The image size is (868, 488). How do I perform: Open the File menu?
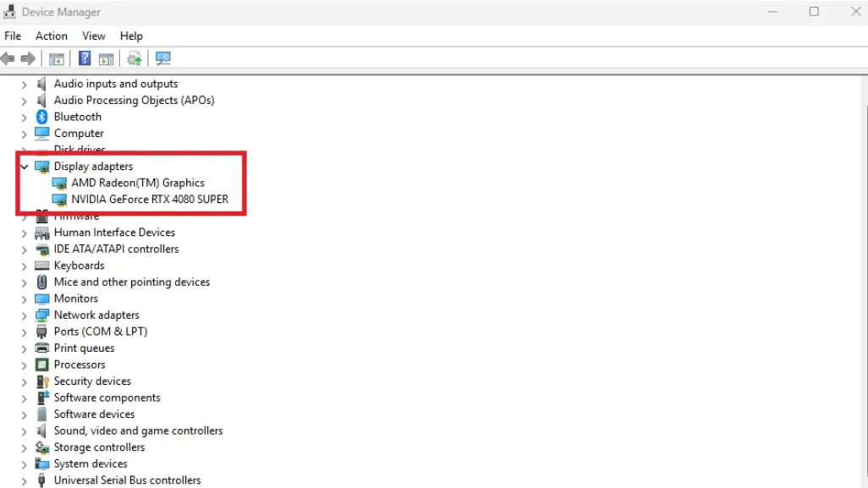coord(13,36)
